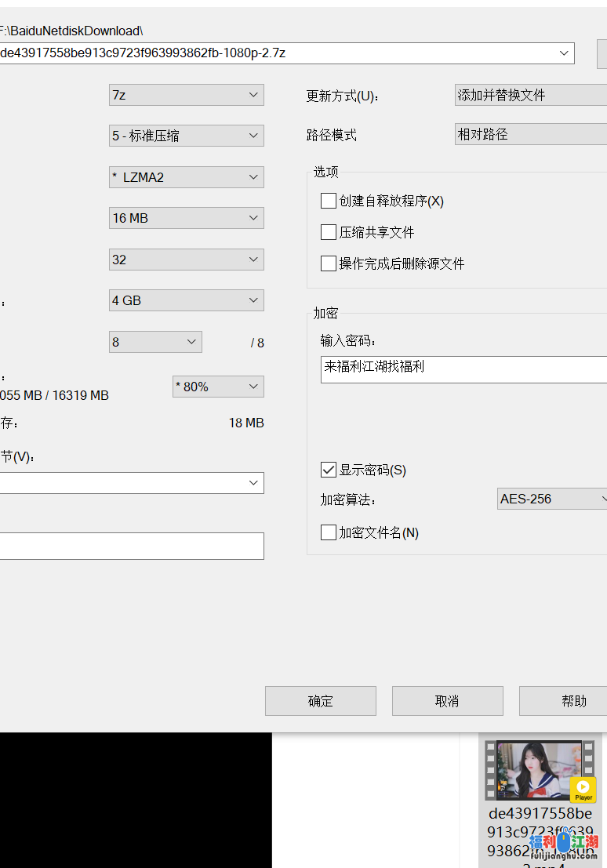Image resolution: width=607 pixels, height=868 pixels.
Task: Expand the compression level dropdown
Action: (186, 136)
